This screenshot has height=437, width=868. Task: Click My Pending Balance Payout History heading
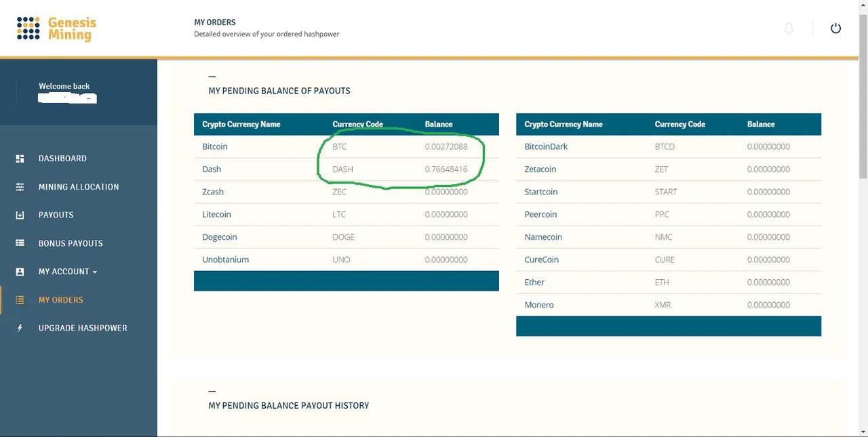click(289, 405)
